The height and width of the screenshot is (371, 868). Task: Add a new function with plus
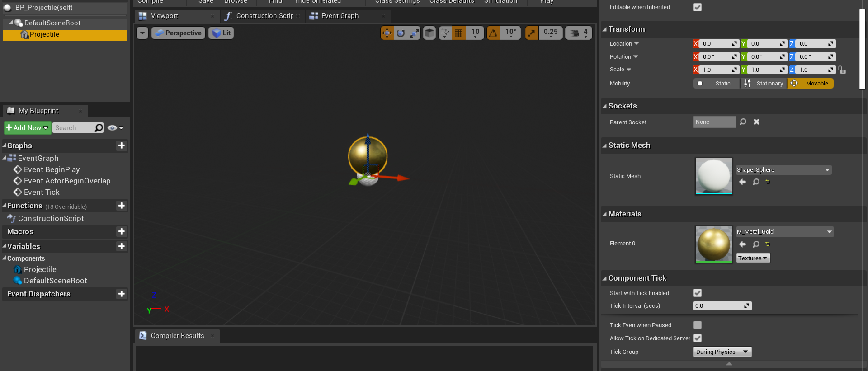click(122, 206)
